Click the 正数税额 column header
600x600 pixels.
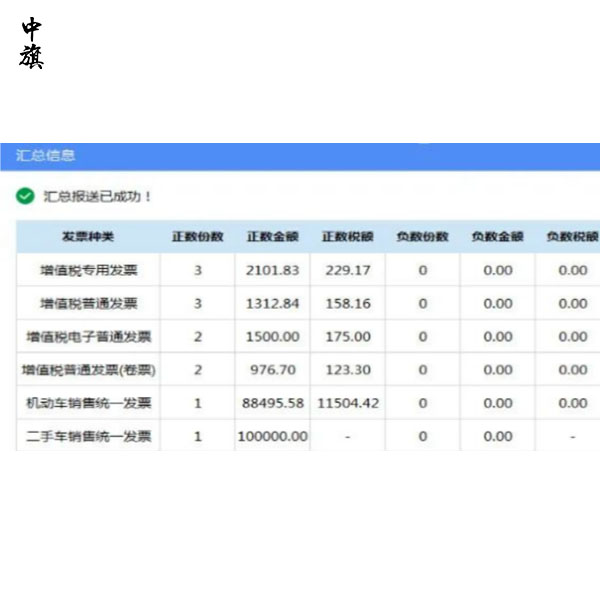(x=347, y=237)
